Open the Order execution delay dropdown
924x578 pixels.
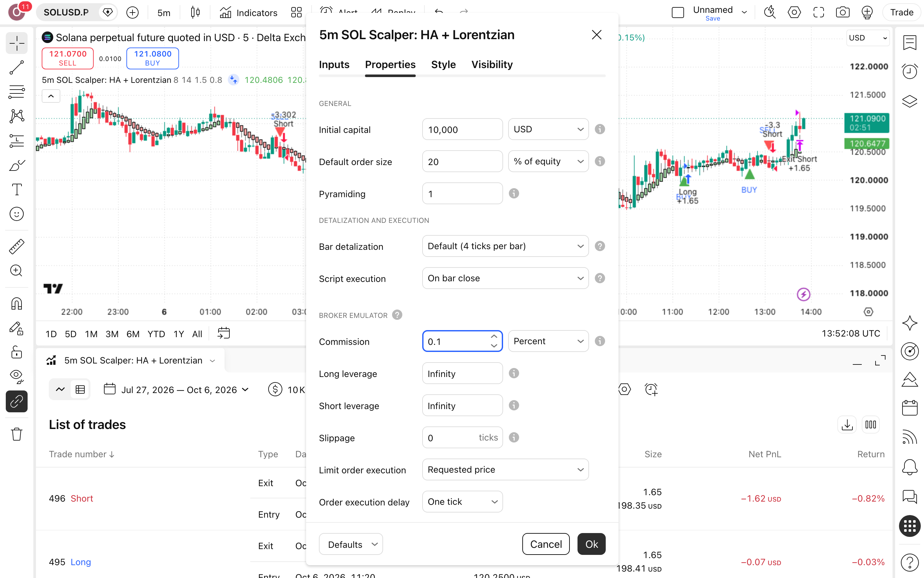[462, 502]
